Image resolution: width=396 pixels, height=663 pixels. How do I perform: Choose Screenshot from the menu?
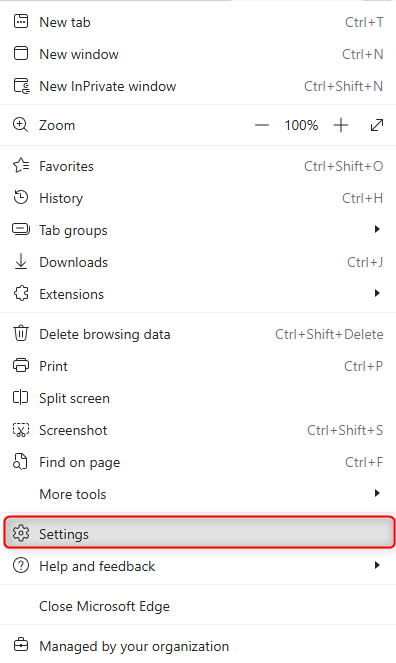(x=198, y=430)
